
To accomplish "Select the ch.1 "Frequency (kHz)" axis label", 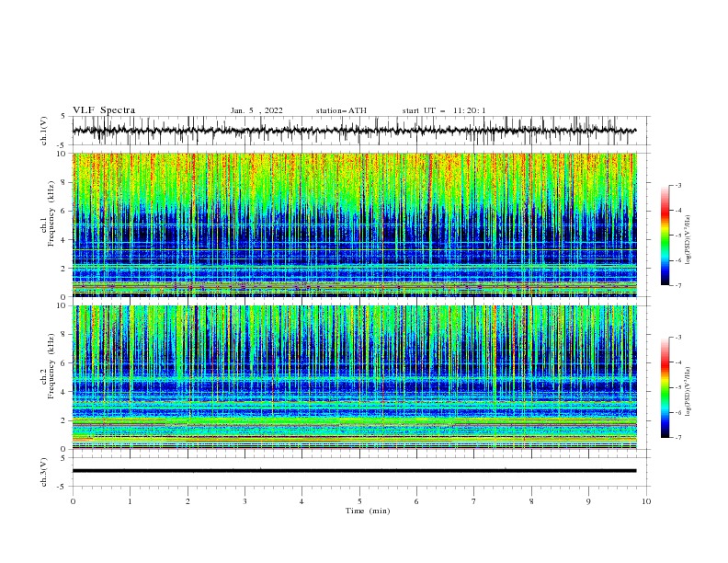I will [51, 214].
